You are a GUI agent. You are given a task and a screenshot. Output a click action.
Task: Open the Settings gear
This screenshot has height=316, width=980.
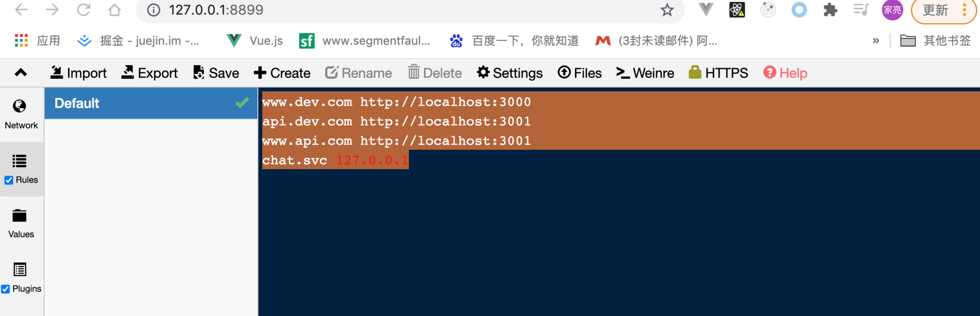tap(509, 73)
